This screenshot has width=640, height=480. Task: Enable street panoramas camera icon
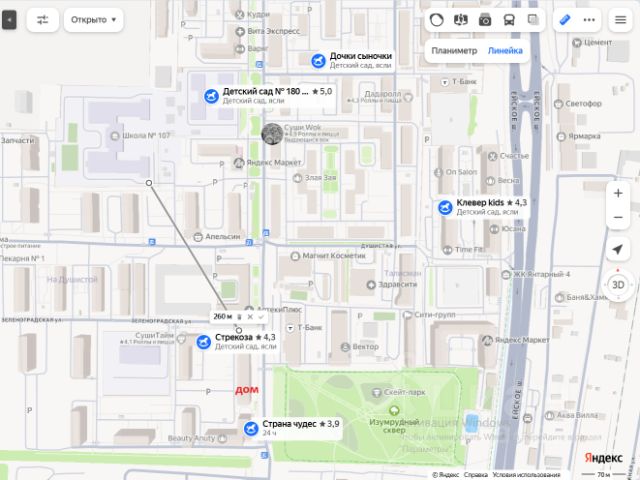pyautogui.click(x=484, y=20)
